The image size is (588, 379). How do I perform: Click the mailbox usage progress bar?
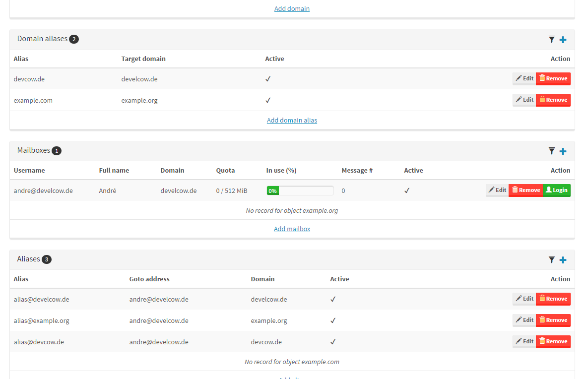(300, 190)
